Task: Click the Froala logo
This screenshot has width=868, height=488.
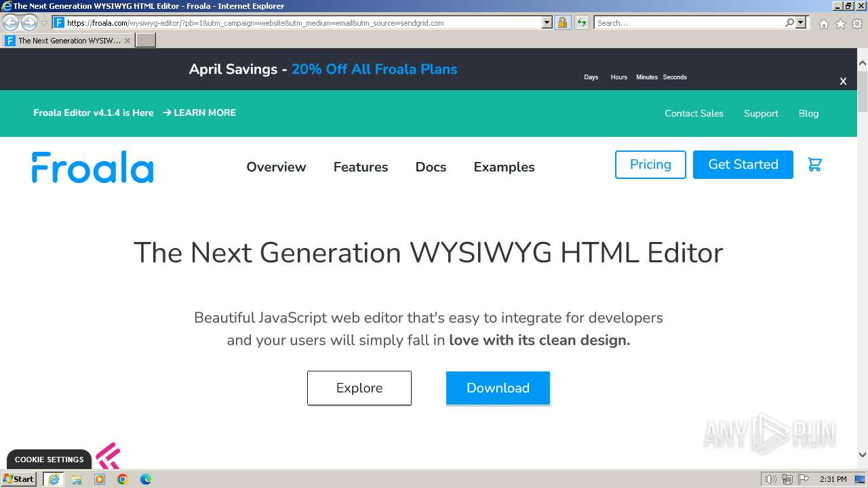Action: click(x=92, y=167)
